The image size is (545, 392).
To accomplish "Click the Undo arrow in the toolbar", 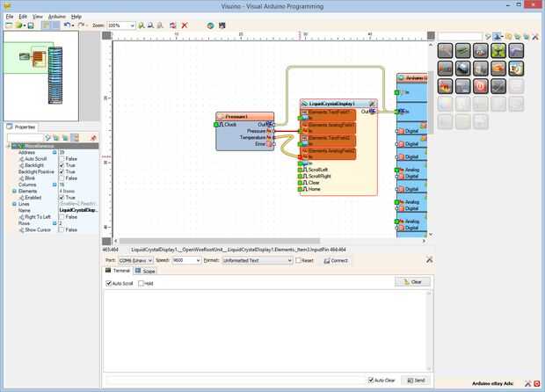I will point(68,25).
